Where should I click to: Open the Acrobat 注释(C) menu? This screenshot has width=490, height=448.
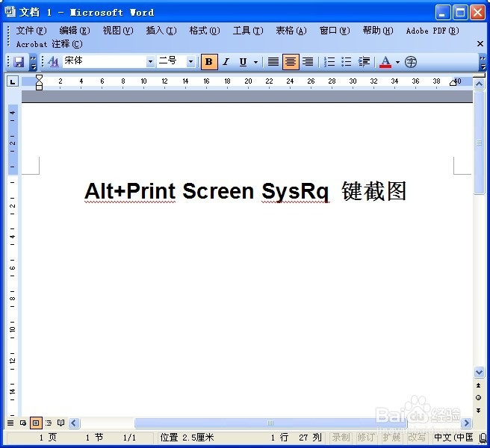coord(49,44)
